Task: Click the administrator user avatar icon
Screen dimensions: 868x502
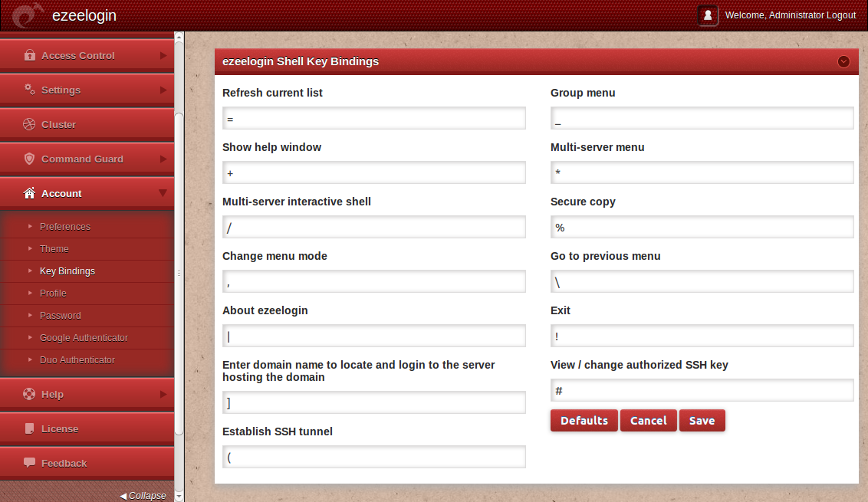Action: point(708,15)
